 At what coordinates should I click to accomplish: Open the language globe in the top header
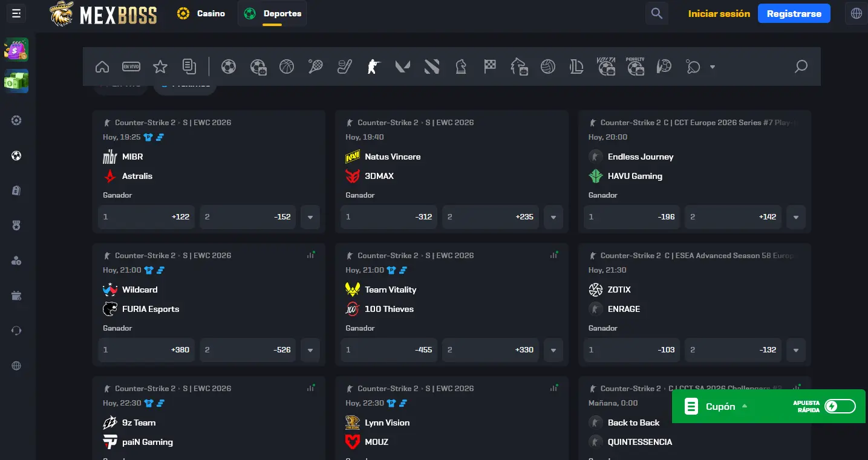857,13
